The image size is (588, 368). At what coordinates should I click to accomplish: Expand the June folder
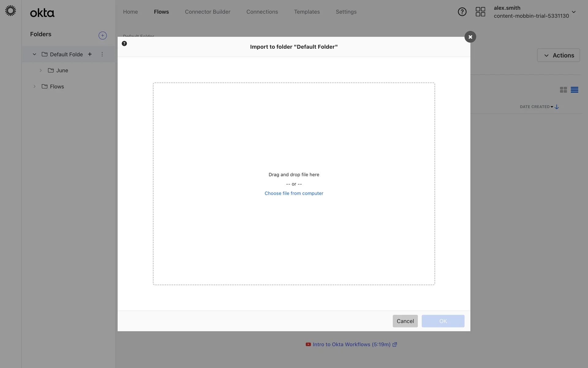click(x=41, y=71)
